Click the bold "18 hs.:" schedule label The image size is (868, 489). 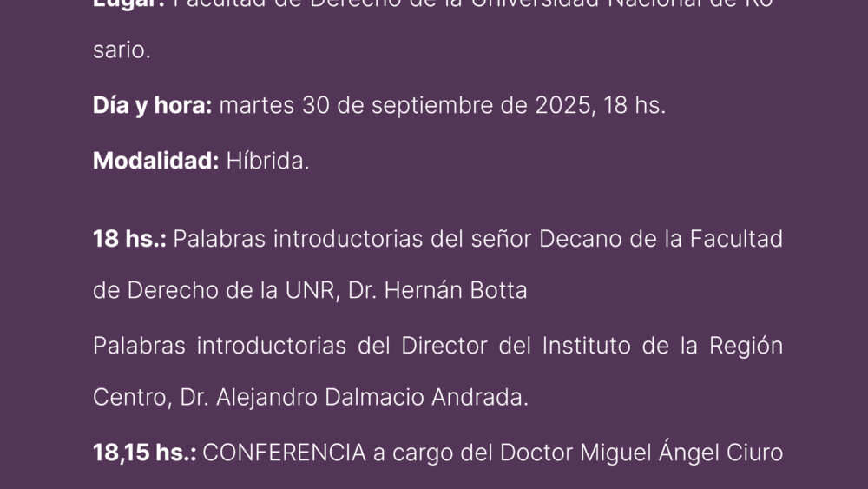pyautogui.click(x=129, y=239)
